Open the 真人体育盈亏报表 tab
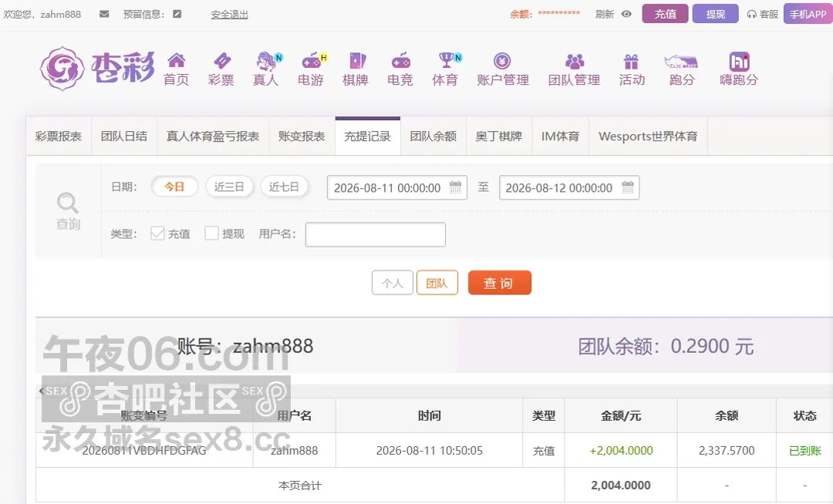The width and height of the screenshot is (833, 504). pyautogui.click(x=213, y=136)
